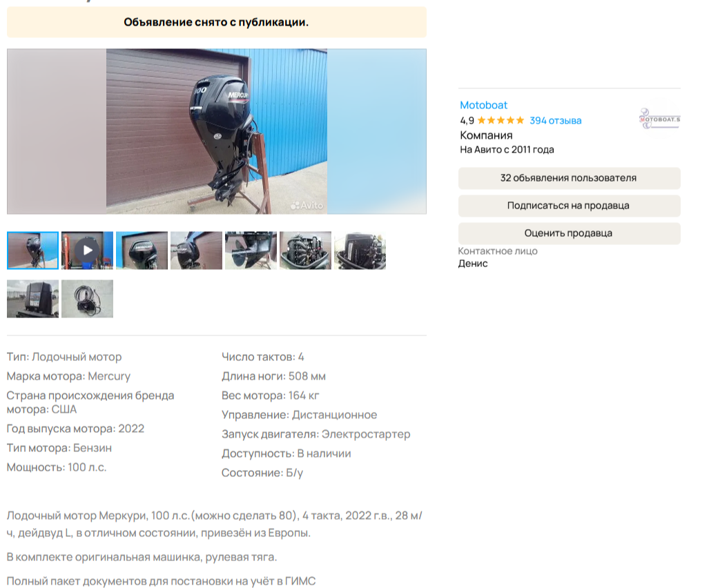Select the first selected motor thumbnail
The width and height of the screenshot is (709, 588).
point(32,251)
